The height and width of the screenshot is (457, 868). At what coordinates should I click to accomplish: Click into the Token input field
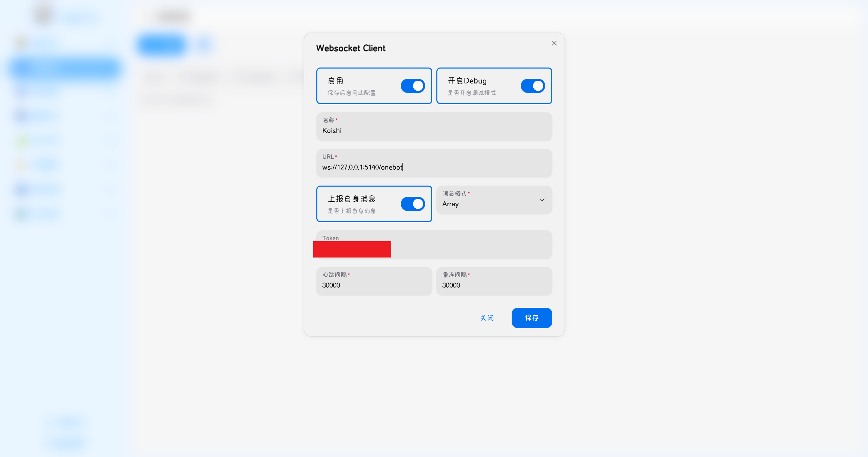click(x=471, y=249)
